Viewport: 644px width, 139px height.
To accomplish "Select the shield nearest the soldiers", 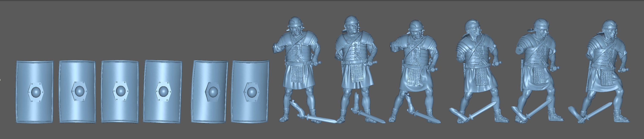I will coord(250,92).
